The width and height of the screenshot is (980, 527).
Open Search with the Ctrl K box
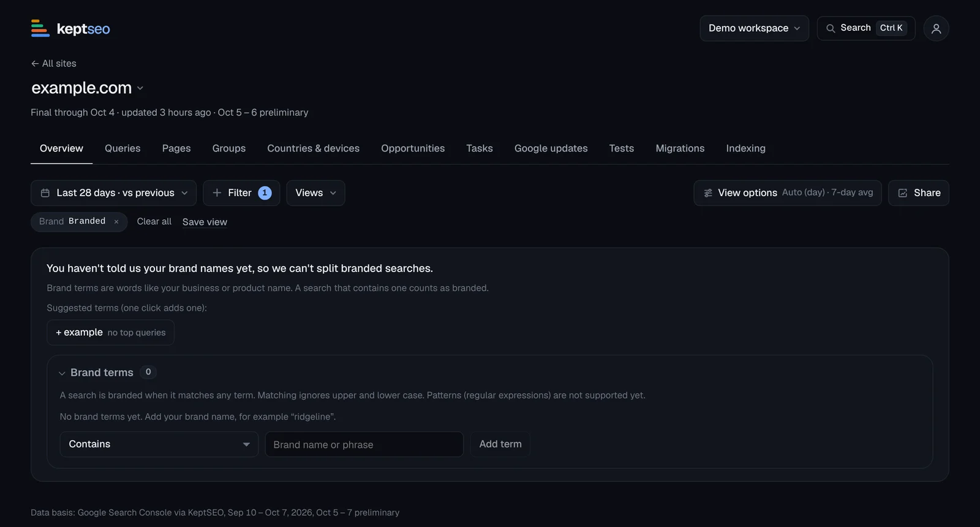866,28
